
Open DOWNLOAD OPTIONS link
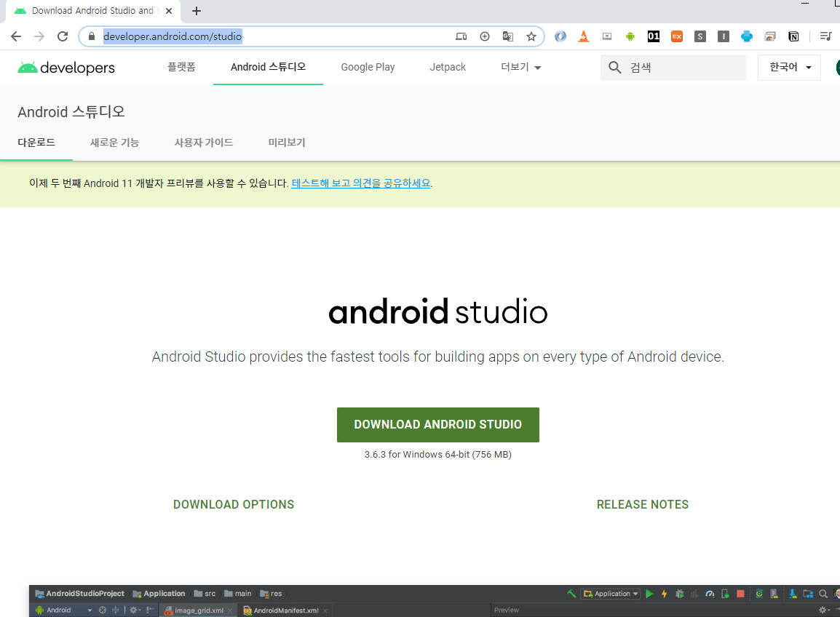[x=234, y=504]
